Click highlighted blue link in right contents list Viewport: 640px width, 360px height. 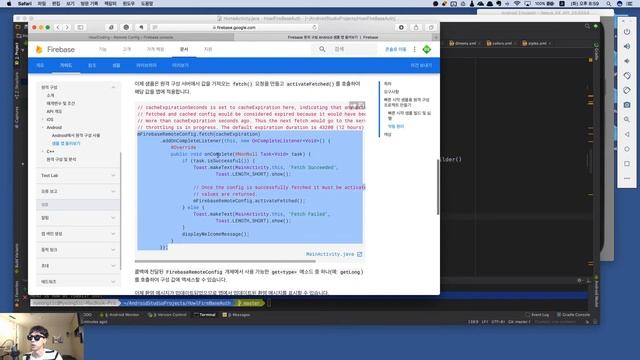coord(396,127)
